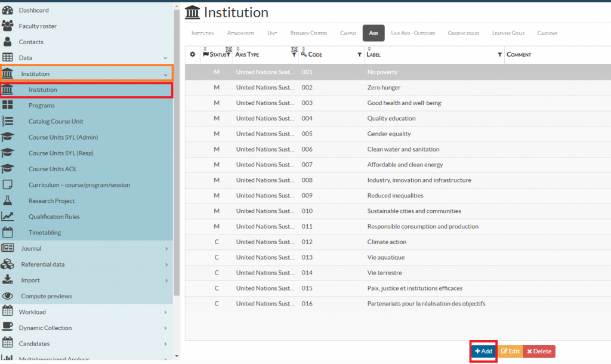Expand the Journal sidebar section
611x364 pixels.
point(165,248)
